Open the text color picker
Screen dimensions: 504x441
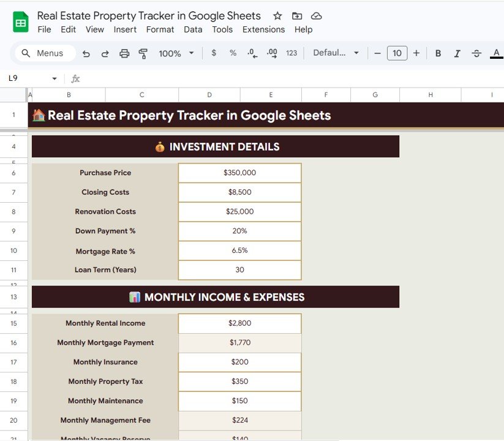tap(496, 53)
